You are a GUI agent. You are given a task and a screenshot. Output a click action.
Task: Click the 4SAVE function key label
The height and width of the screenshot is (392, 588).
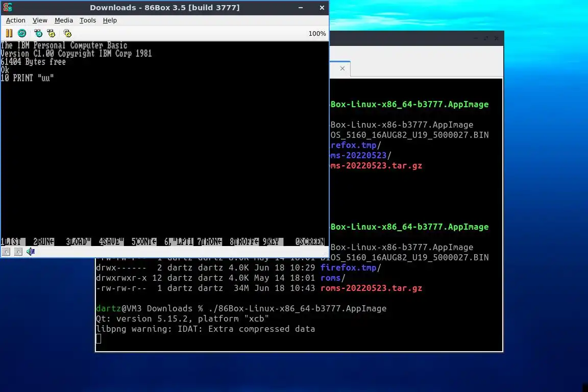pos(111,241)
